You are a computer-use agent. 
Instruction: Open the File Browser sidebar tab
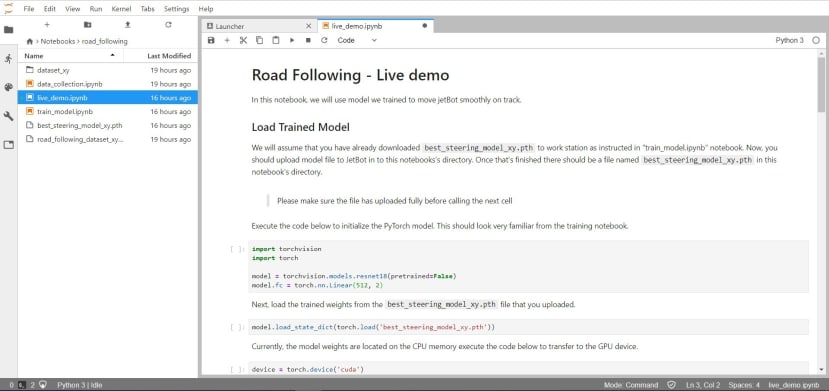[8, 30]
